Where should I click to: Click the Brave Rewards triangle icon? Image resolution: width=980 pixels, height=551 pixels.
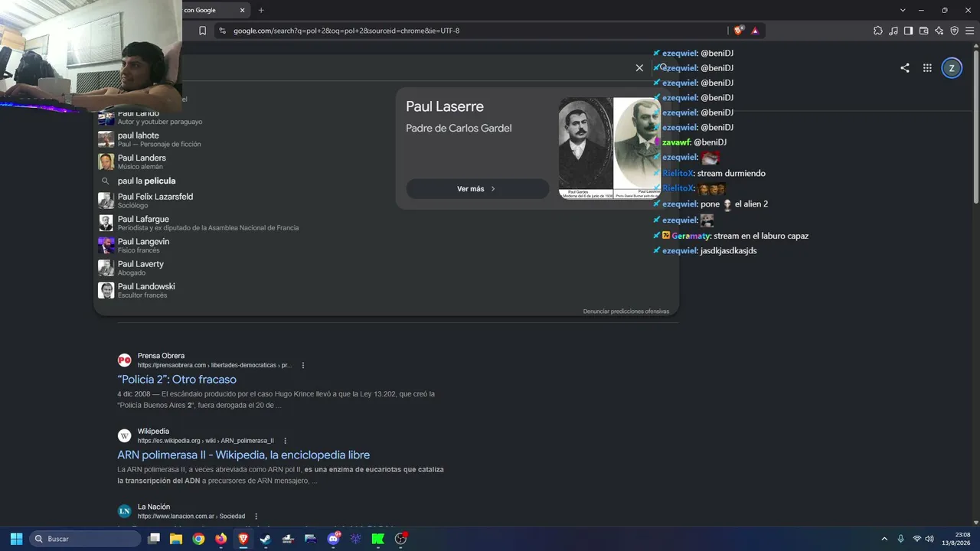click(x=755, y=31)
